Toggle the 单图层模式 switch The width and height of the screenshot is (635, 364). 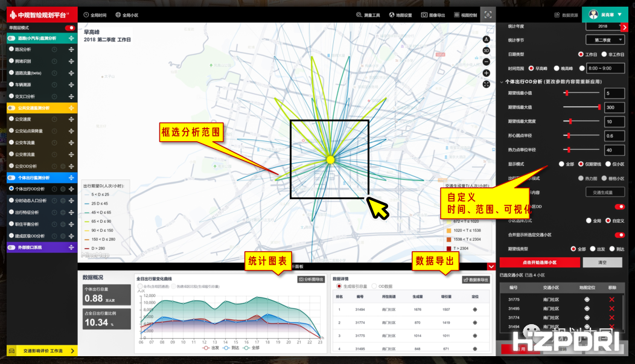tap(70, 28)
